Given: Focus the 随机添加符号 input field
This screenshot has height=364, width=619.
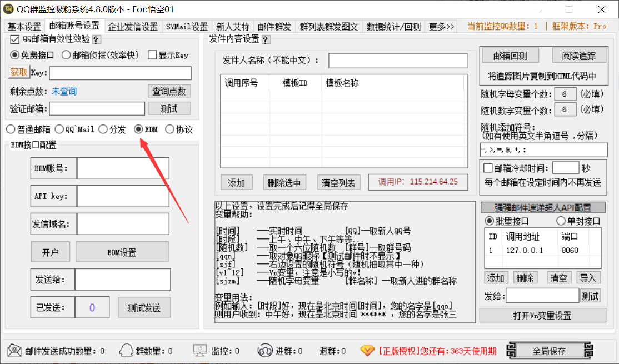Looking at the screenshot, I should 543,150.
